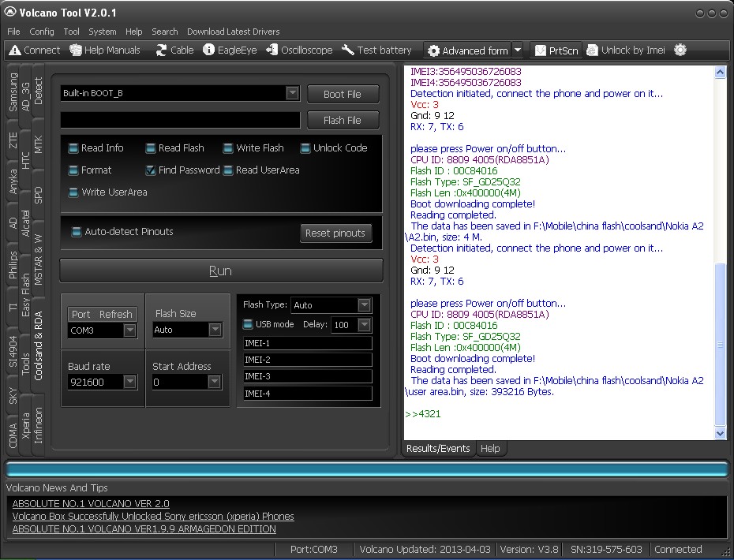734x560 pixels.
Task: Toggle Auto-detect Pinouts checkbox
Action: (x=77, y=232)
